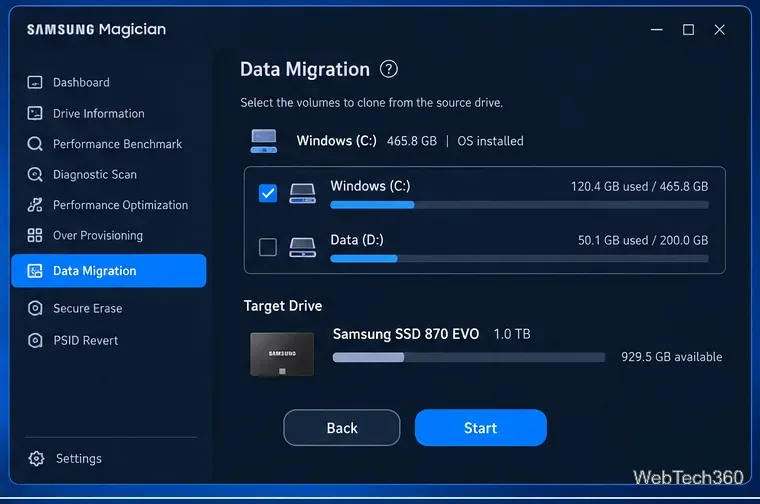The width and height of the screenshot is (760, 504).
Task: Minimize the Samsung Magician window
Action: (x=657, y=30)
